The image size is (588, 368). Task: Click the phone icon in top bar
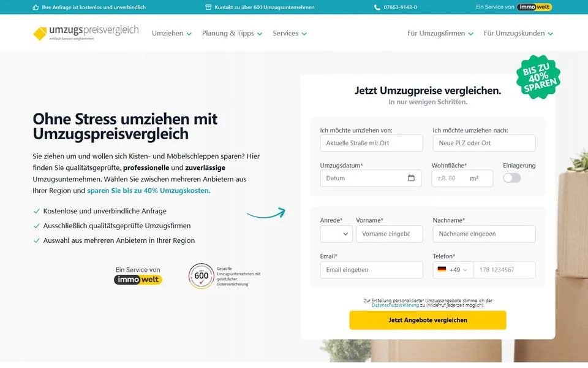[377, 7]
